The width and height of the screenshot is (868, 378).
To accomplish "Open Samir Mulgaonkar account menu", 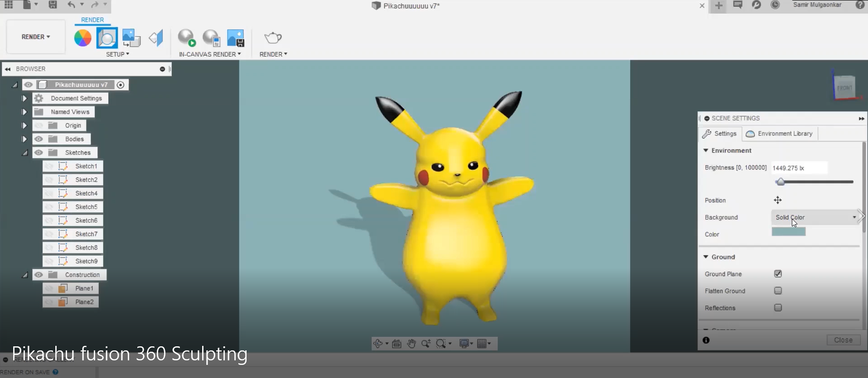I will (817, 5).
